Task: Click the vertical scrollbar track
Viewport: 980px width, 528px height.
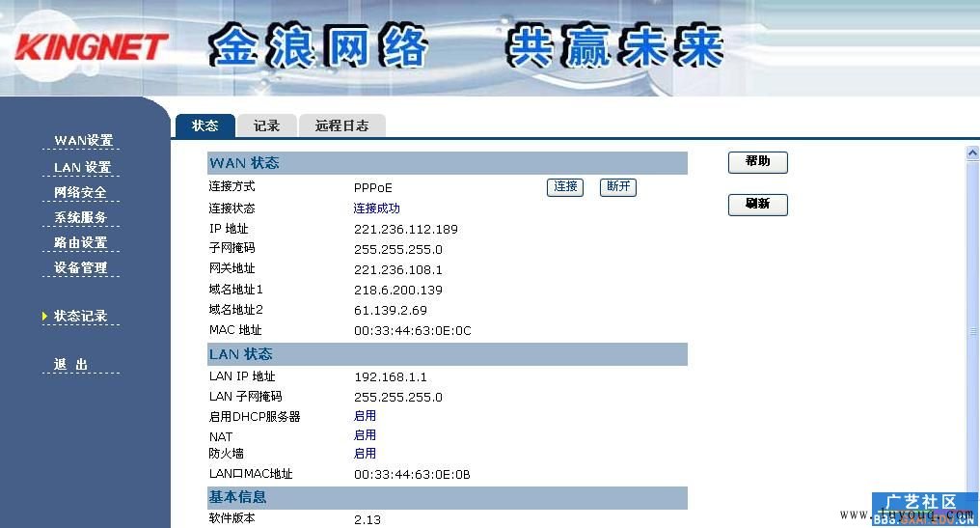Action: pyautogui.click(x=972, y=331)
